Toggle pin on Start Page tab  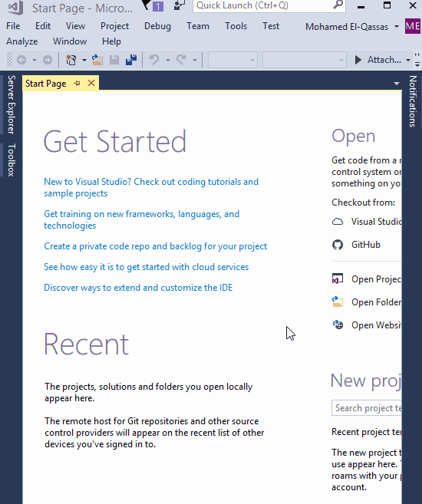coord(77,84)
